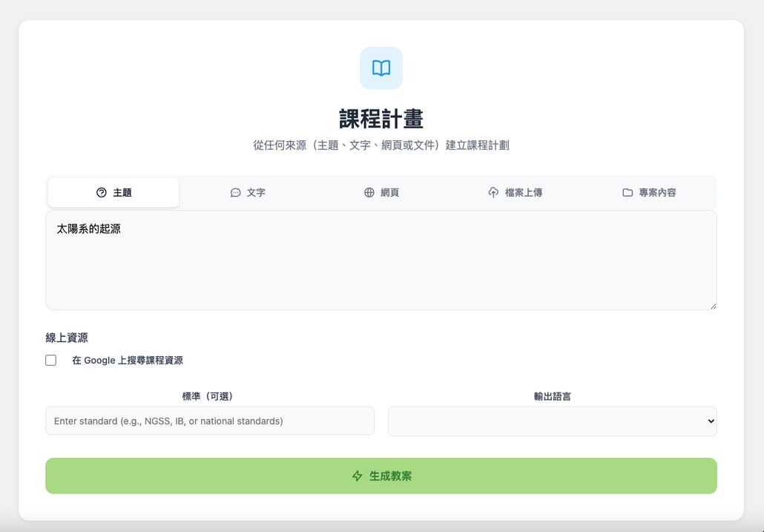Select the globe icon beside 網頁
Image resolution: width=764 pixels, height=532 pixels.
click(x=369, y=192)
